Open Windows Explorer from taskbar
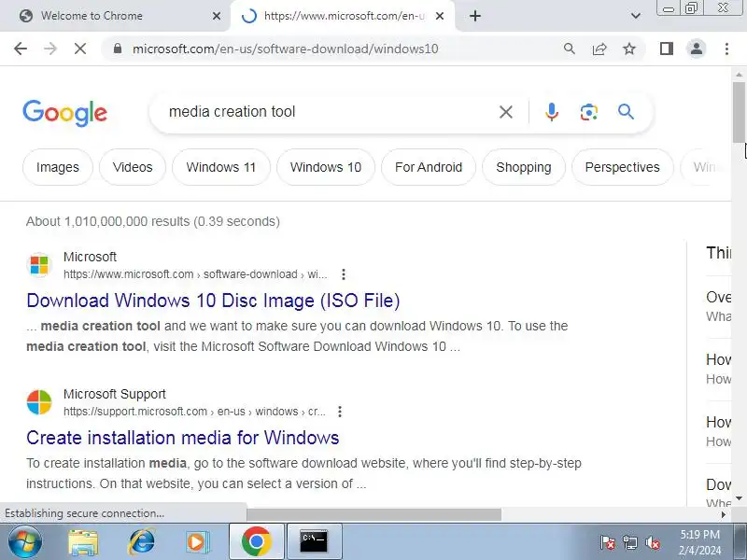Screen dimensions: 747x560 click(x=83, y=542)
